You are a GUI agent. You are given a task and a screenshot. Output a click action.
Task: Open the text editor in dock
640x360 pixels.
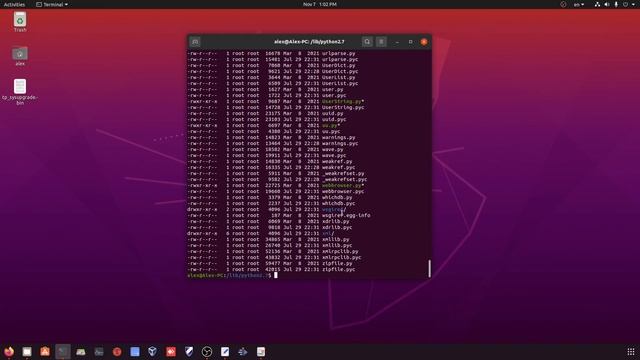[x=225, y=351]
